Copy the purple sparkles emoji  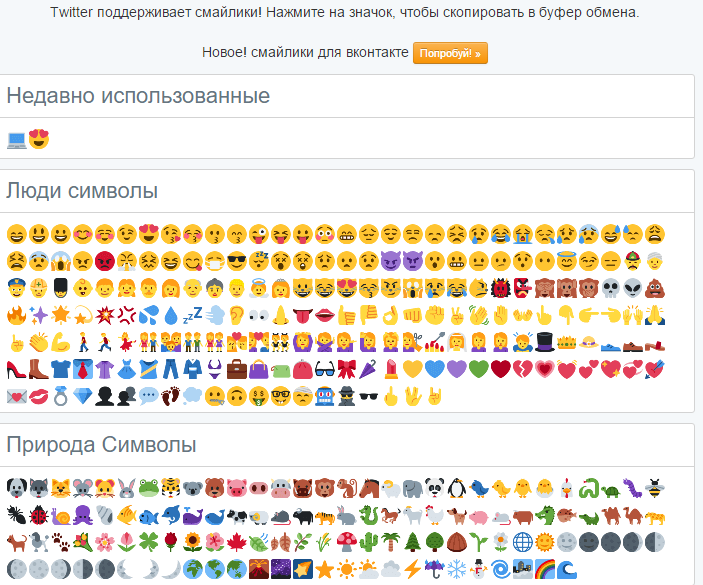[x=39, y=316]
